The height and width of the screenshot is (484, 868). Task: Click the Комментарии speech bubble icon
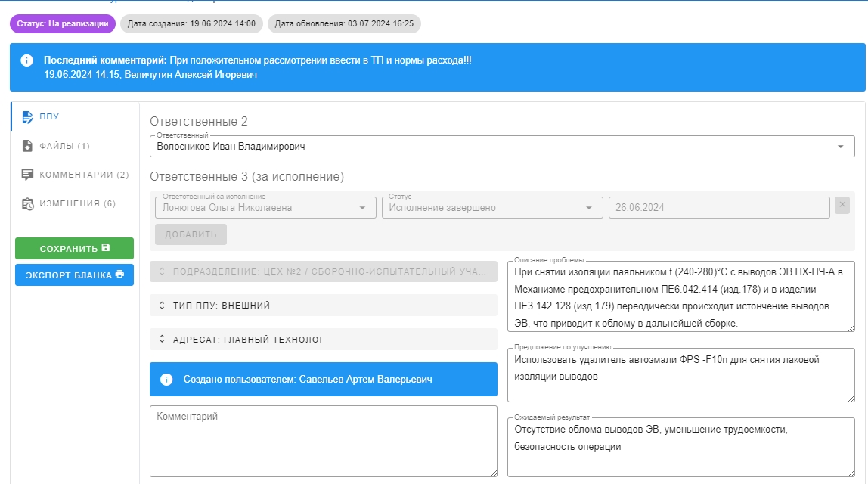coord(27,175)
